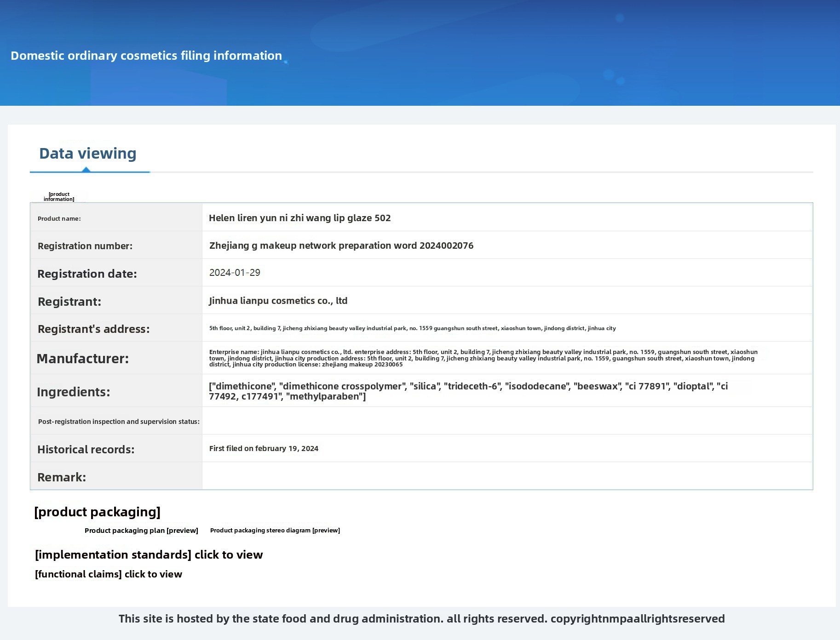The height and width of the screenshot is (640, 840).
Task: Click the empty post-registration inspection status cell
Action: tap(507, 421)
